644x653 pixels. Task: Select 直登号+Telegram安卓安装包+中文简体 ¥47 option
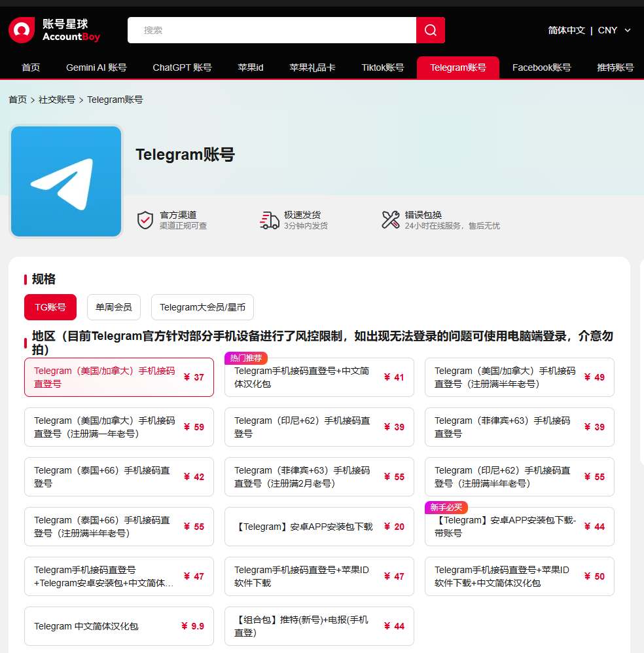(119, 576)
